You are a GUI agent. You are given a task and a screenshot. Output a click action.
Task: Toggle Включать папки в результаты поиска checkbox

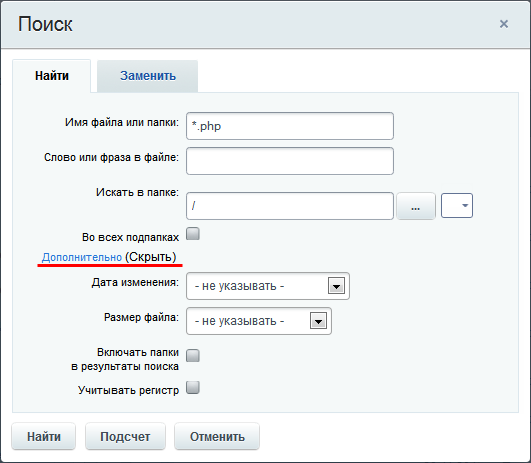pos(193,356)
